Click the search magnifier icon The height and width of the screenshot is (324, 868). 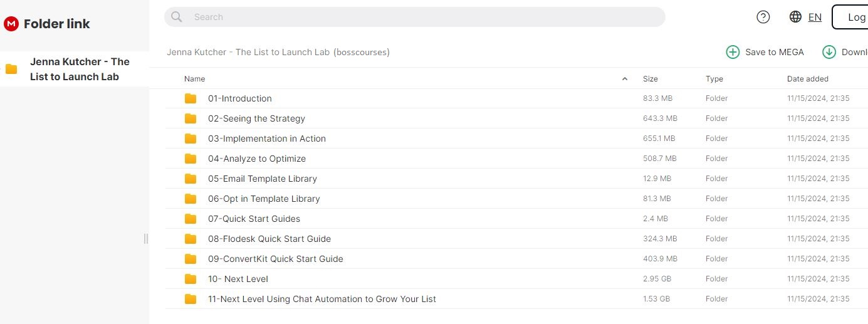coord(177,17)
